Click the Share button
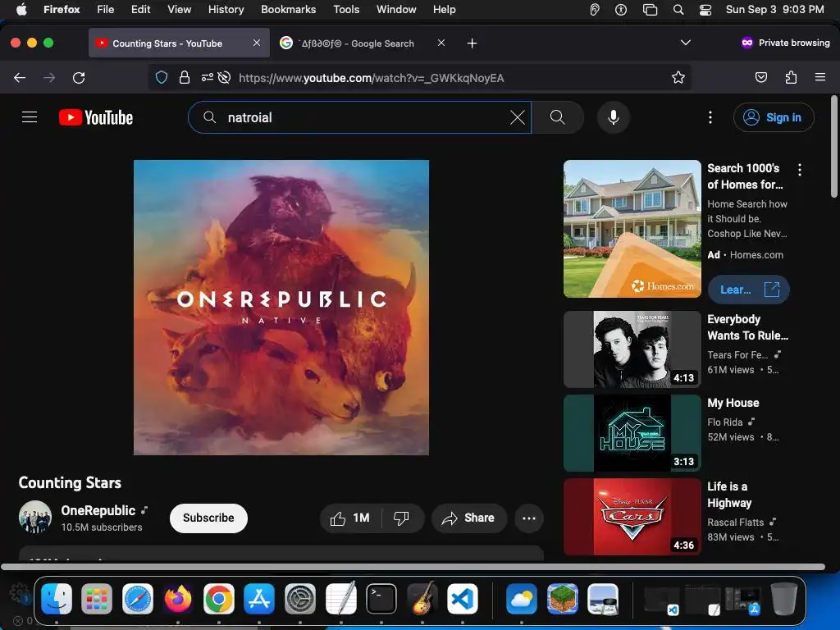Viewport: 840px width, 630px height. [468, 518]
